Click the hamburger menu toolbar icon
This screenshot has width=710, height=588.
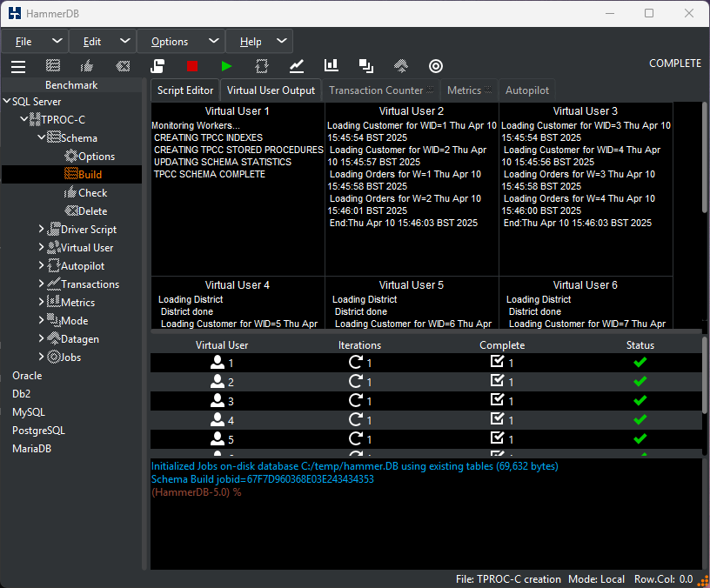[18, 66]
